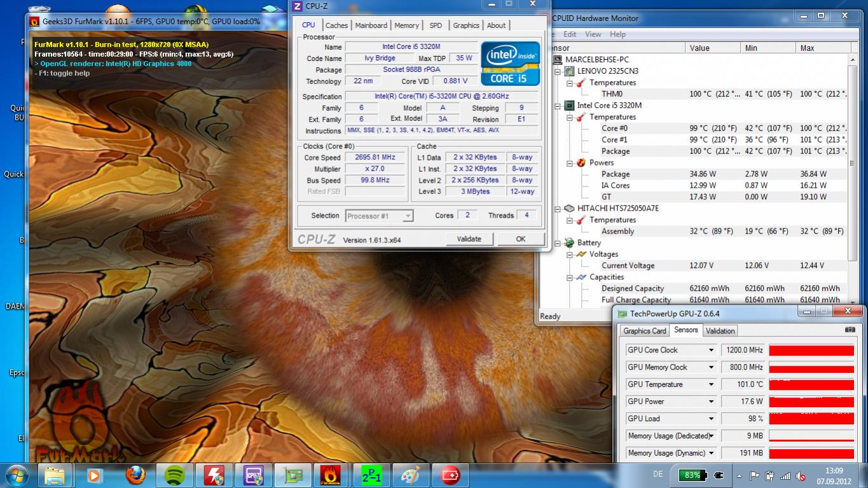Open Paint palette icon in taskbar
Image resolution: width=868 pixels, height=488 pixels.
[x=411, y=475]
